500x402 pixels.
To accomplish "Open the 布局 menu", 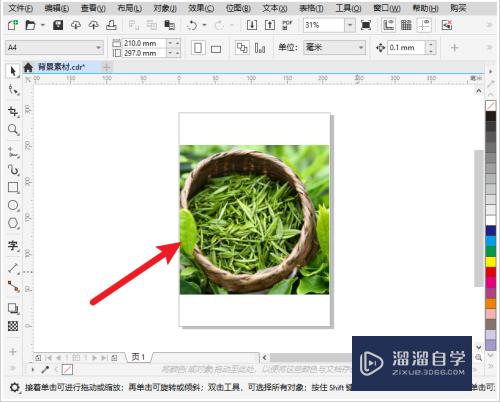I will [129, 8].
